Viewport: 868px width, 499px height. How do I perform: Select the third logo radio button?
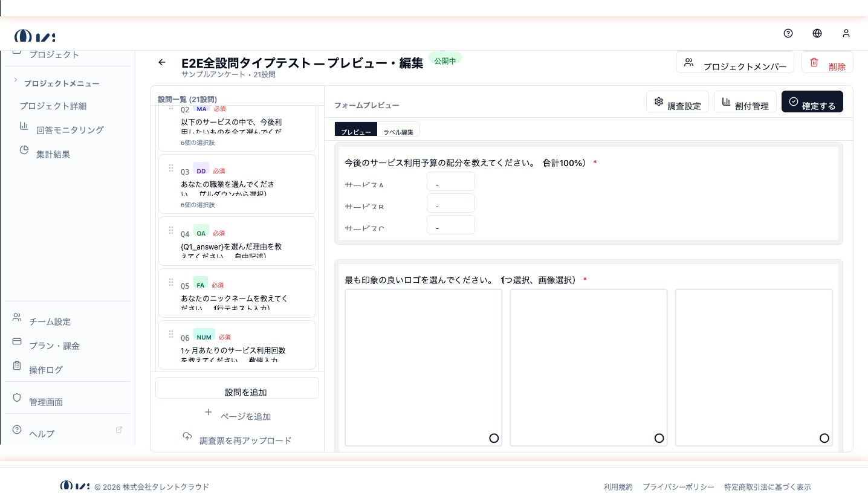tap(824, 438)
